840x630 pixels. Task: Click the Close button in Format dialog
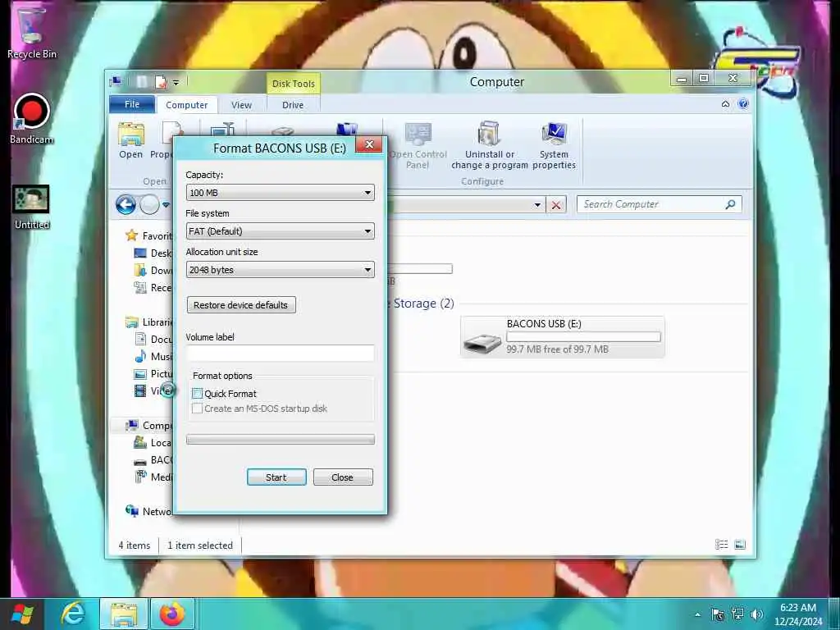click(x=343, y=477)
